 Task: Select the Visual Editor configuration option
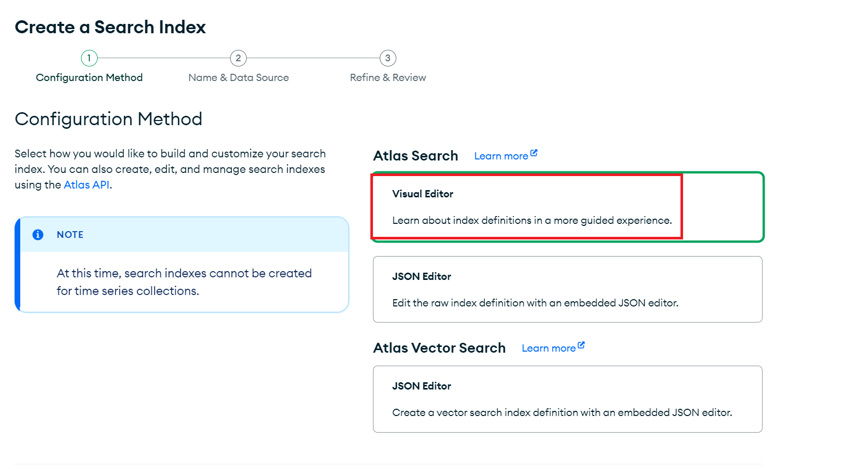pyautogui.click(x=567, y=207)
